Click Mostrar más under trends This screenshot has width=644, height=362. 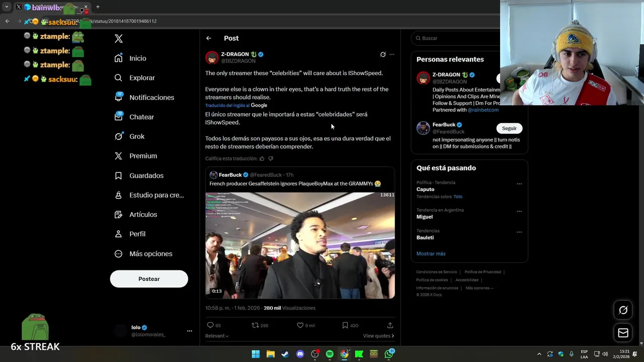tap(431, 254)
